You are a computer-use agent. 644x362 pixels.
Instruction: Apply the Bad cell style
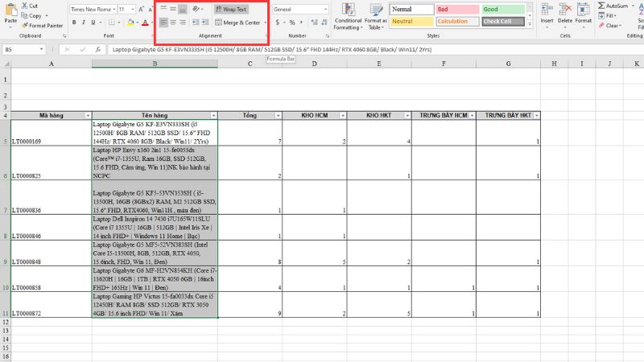coord(457,9)
